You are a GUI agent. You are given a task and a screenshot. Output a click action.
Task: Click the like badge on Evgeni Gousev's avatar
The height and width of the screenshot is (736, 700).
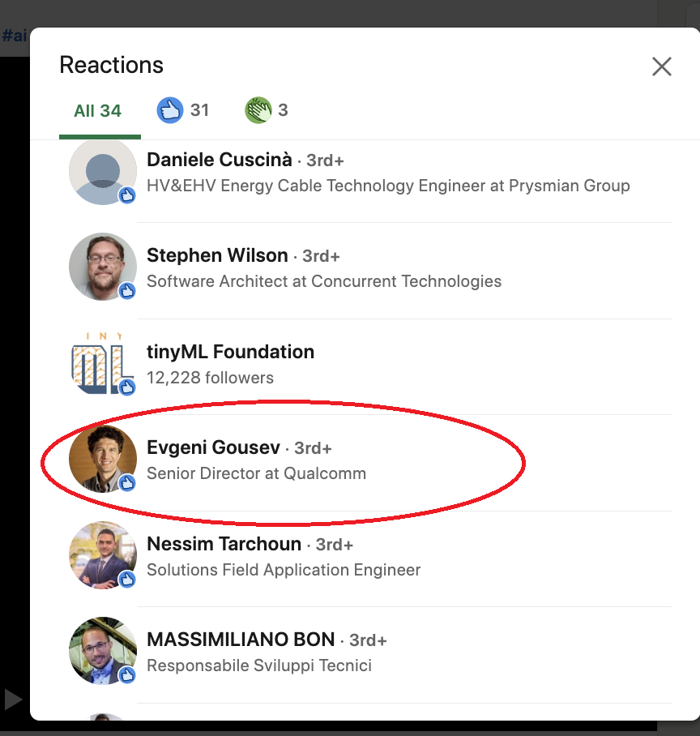tap(127, 483)
